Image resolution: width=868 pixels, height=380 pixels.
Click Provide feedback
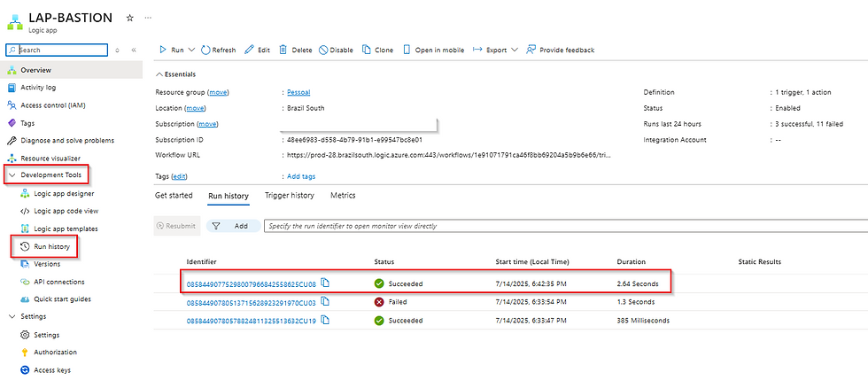(x=560, y=50)
